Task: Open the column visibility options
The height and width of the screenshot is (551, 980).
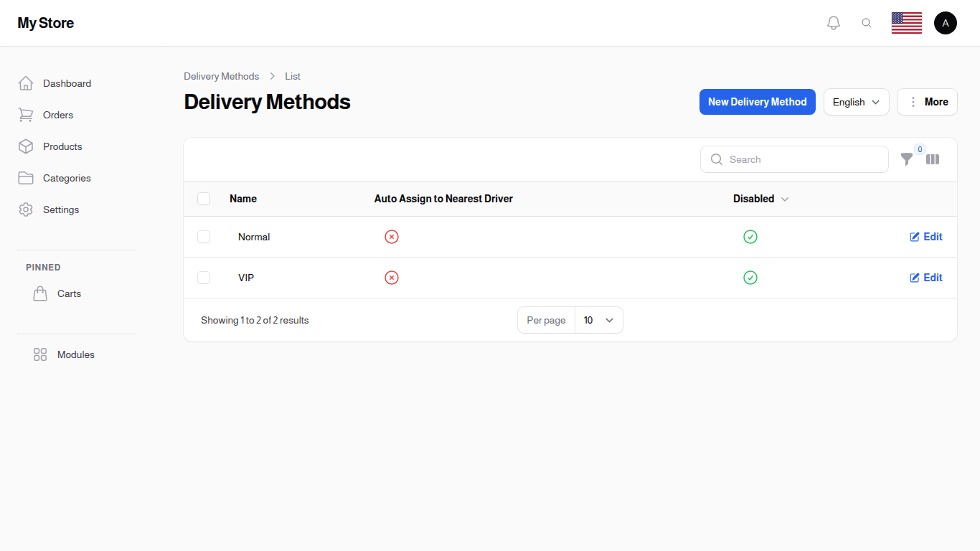Action: [933, 159]
